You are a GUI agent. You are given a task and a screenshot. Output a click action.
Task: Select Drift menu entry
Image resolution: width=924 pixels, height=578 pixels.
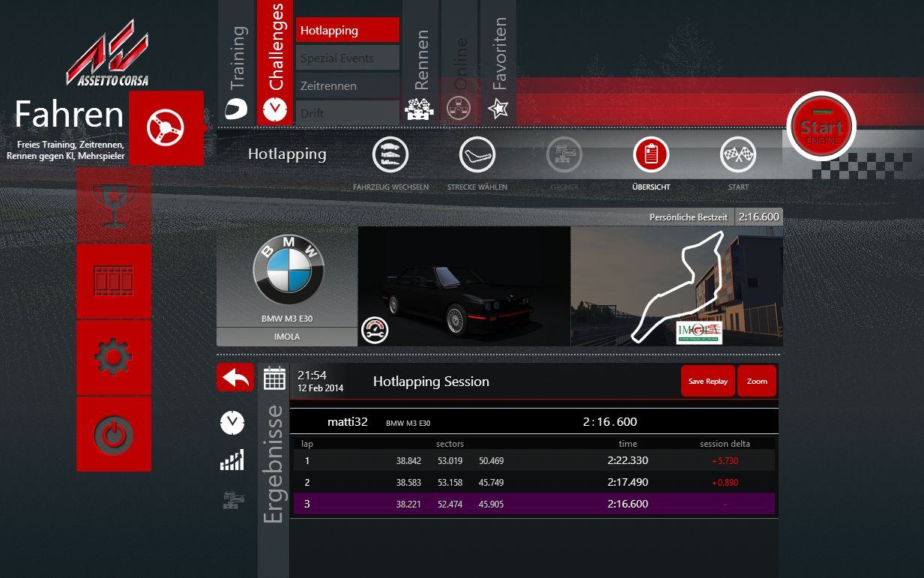coord(348,113)
